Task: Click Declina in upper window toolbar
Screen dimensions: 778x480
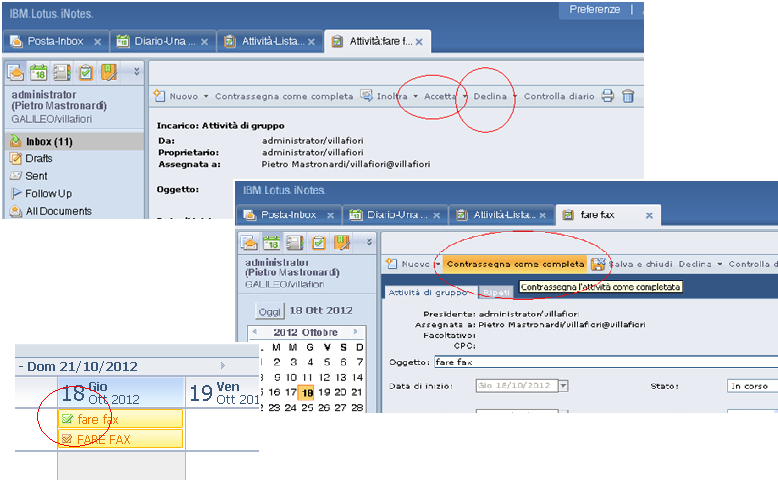Action: click(x=490, y=96)
